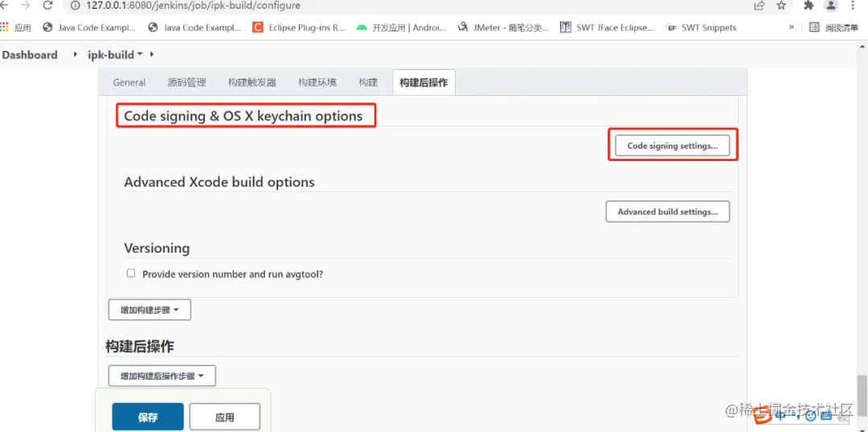This screenshot has height=432, width=868.
Task: Open the Chrome three-dot menu
Action: (853, 5)
